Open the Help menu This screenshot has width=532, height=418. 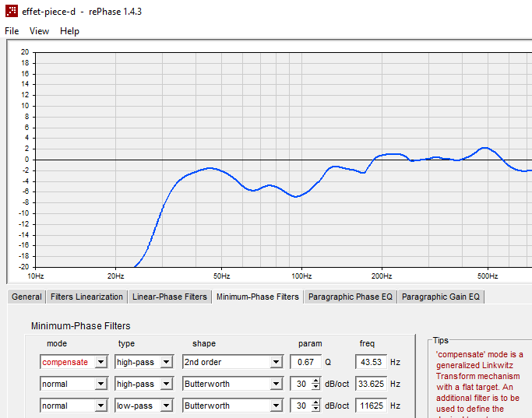click(69, 31)
